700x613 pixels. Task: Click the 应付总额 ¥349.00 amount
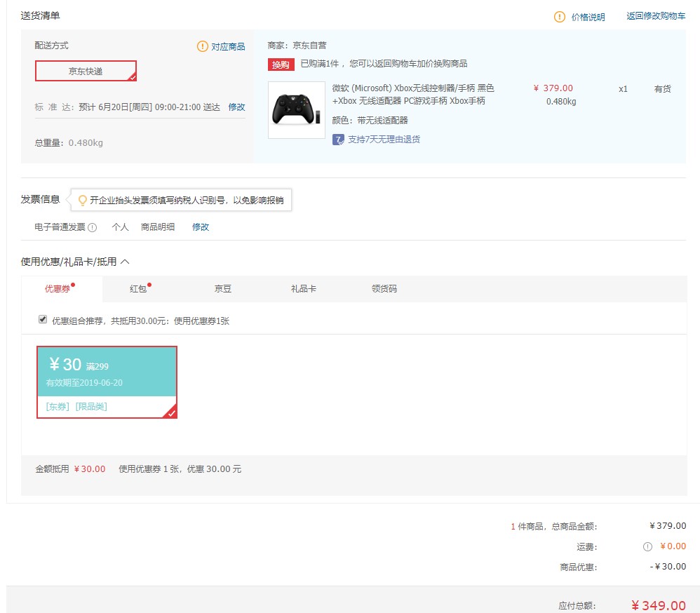coord(658,605)
